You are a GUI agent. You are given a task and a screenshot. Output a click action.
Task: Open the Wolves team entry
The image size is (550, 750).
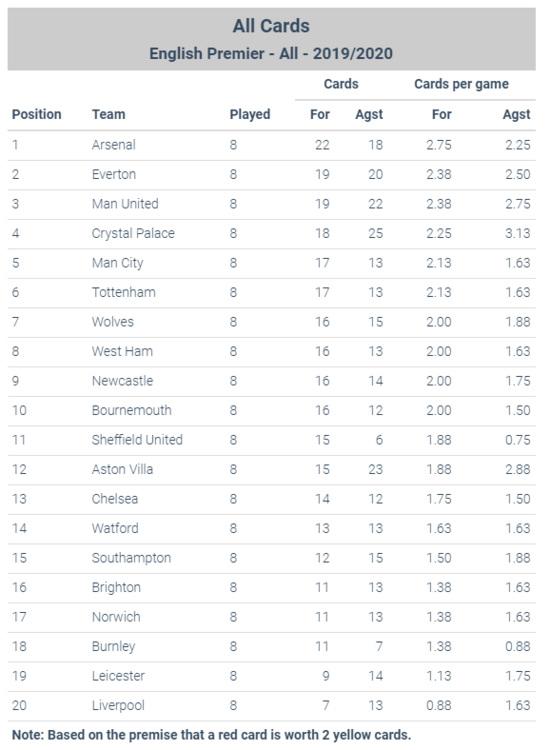(x=112, y=322)
